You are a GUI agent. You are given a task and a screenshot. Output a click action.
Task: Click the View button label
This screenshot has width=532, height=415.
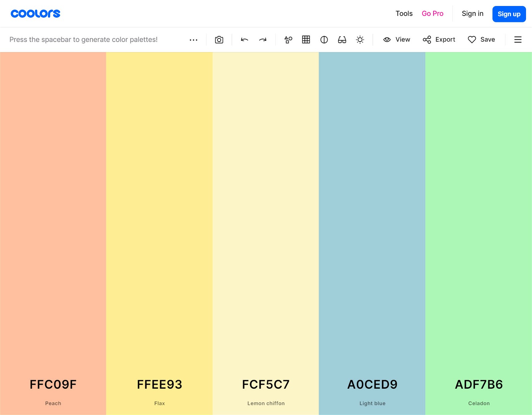403,40
